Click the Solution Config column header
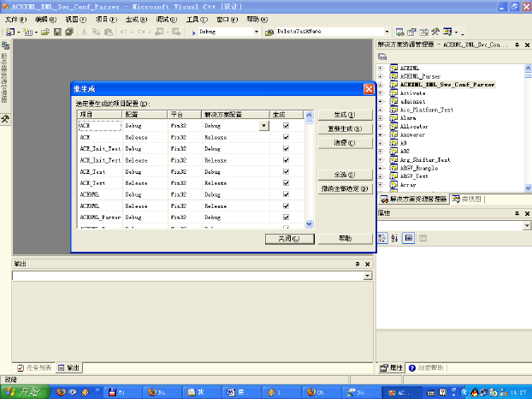Screen dimensions: 532x399 (x=235, y=115)
